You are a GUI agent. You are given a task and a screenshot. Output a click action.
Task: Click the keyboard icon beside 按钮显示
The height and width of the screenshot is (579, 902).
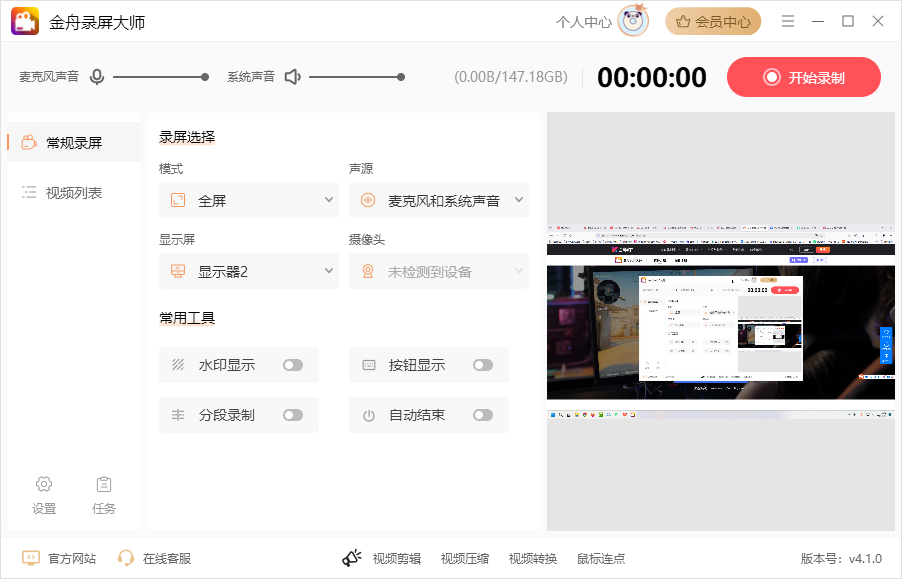pyautogui.click(x=369, y=365)
